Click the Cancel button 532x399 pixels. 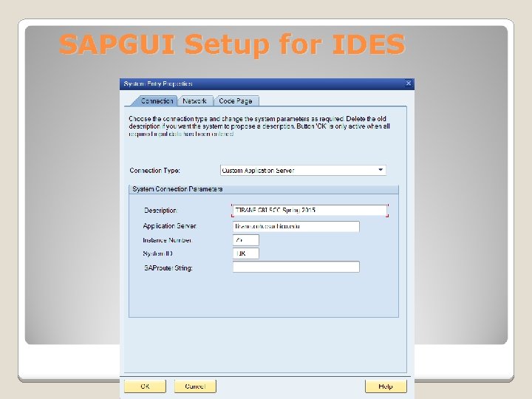195,386
